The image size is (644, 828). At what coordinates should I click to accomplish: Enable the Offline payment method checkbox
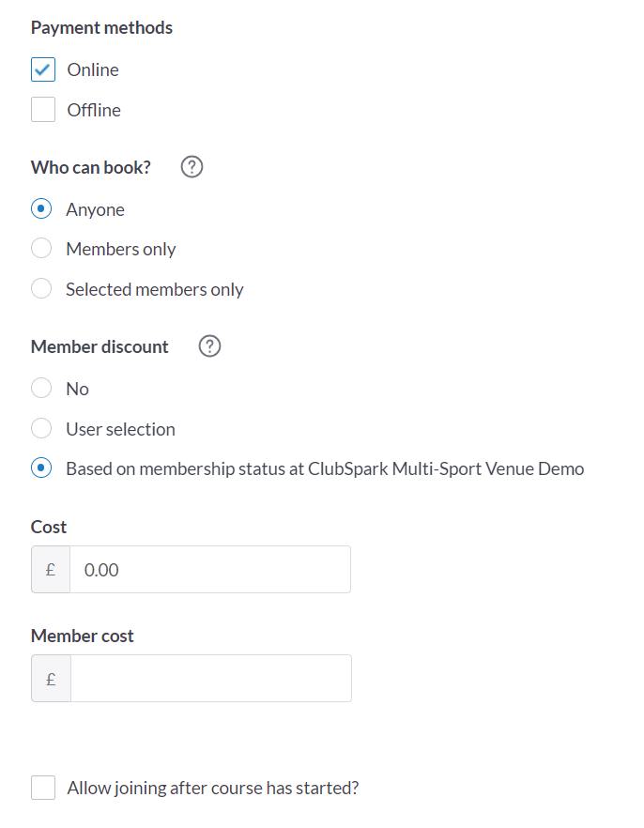coord(43,109)
